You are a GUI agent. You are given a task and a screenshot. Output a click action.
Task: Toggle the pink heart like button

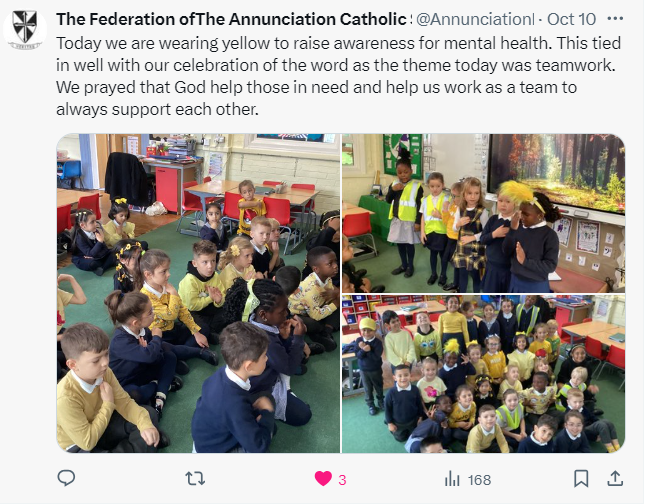pos(323,479)
